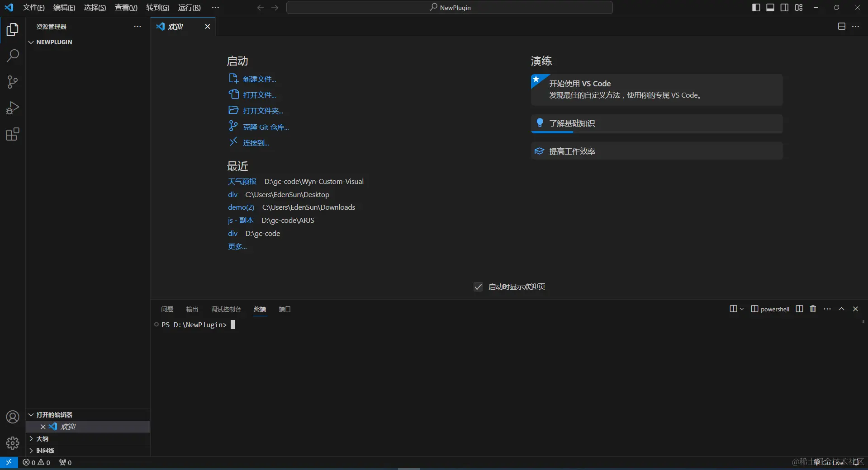Split the terminal
Viewport: 868px width, 470px height.
click(799, 309)
